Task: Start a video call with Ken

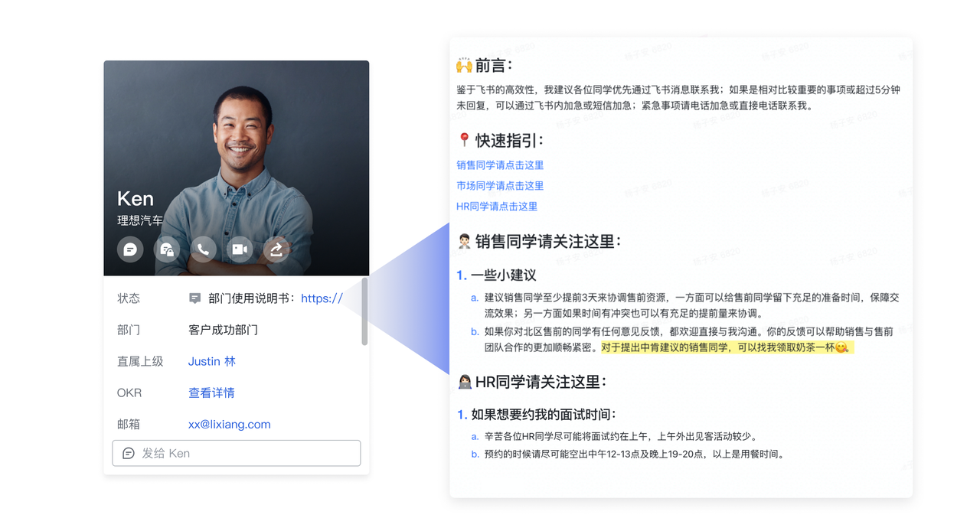Action: [240, 249]
